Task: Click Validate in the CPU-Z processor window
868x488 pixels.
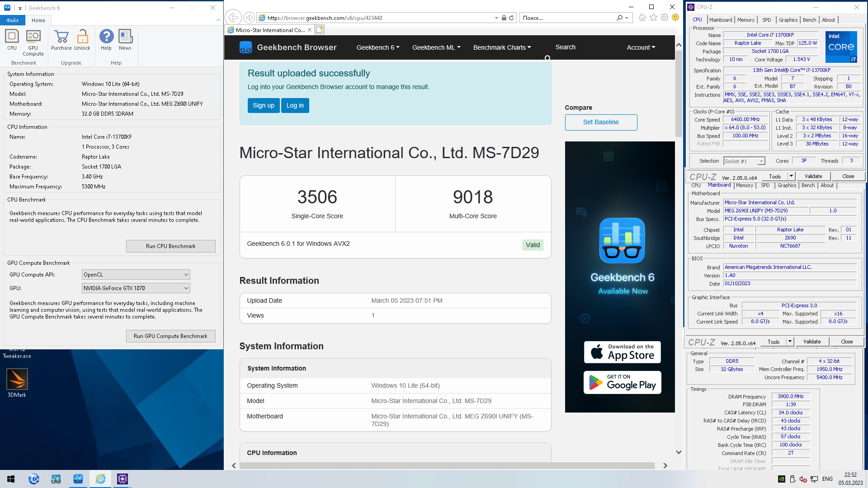Action: [x=813, y=176]
